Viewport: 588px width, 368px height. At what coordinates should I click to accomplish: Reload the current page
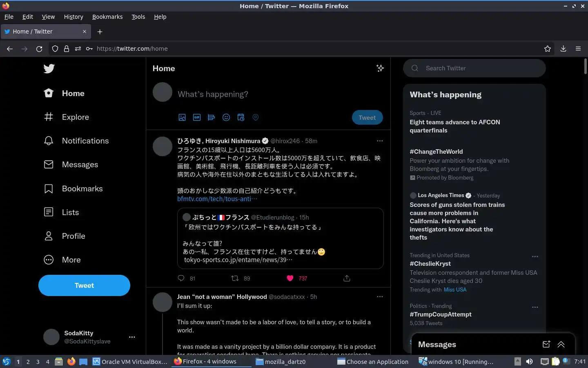tap(39, 49)
